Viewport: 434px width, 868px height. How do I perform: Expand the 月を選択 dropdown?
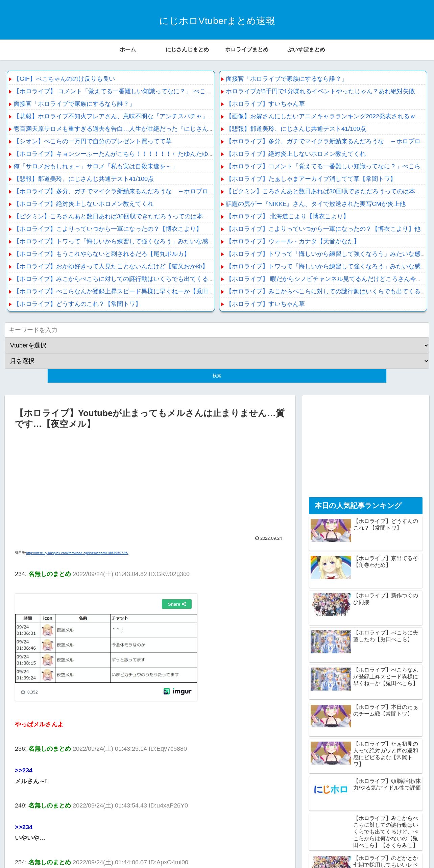click(x=217, y=361)
